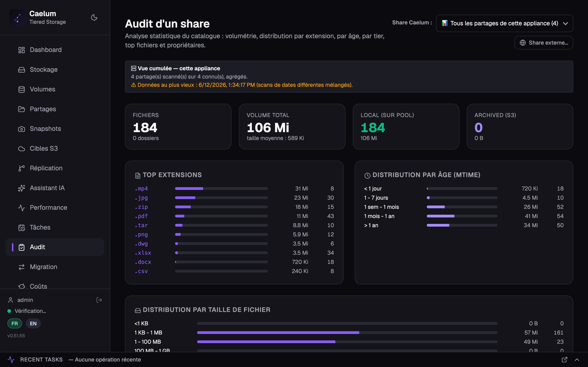Click the .mp4 extension usage bar

coord(221,189)
